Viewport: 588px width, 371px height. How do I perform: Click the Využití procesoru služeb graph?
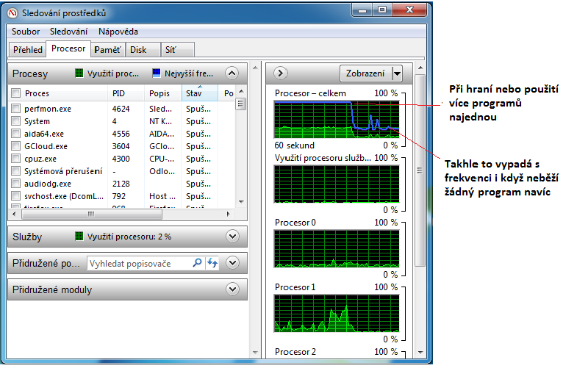[337, 184]
